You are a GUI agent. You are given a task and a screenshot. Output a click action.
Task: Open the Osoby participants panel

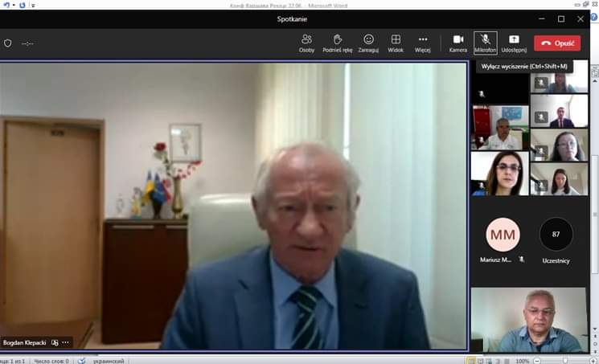tap(306, 43)
